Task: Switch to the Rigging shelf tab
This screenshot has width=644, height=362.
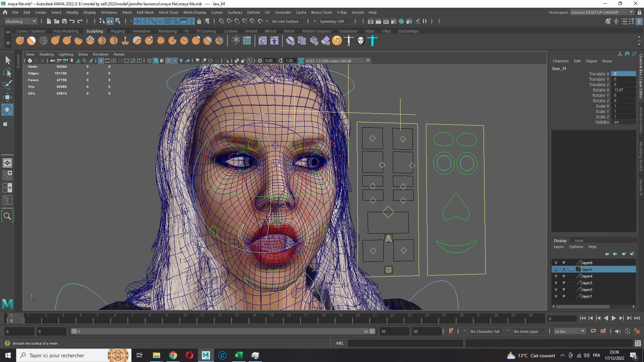Action: (x=118, y=31)
